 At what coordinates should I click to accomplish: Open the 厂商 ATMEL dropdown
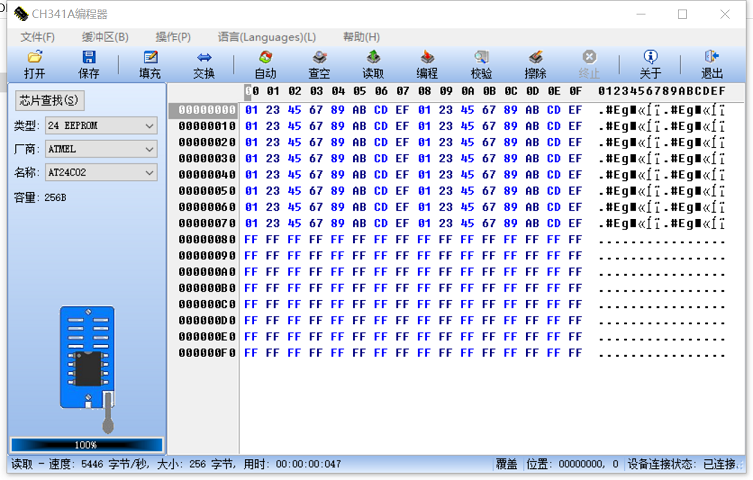(x=101, y=149)
